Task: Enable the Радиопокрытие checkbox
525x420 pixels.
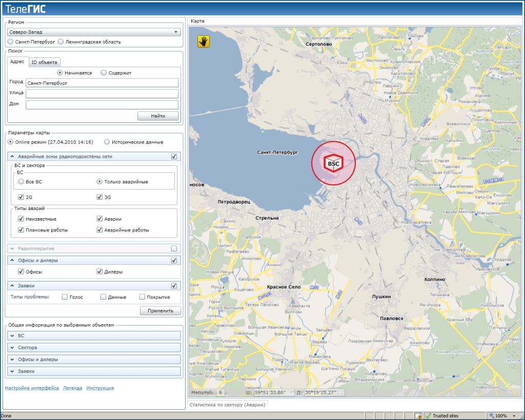Action: tap(174, 248)
